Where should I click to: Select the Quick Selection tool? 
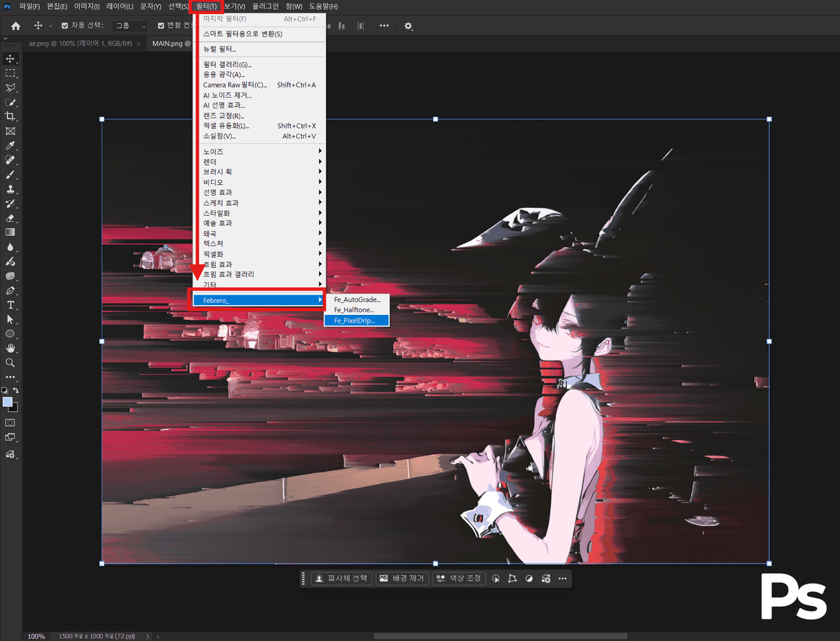click(10, 102)
